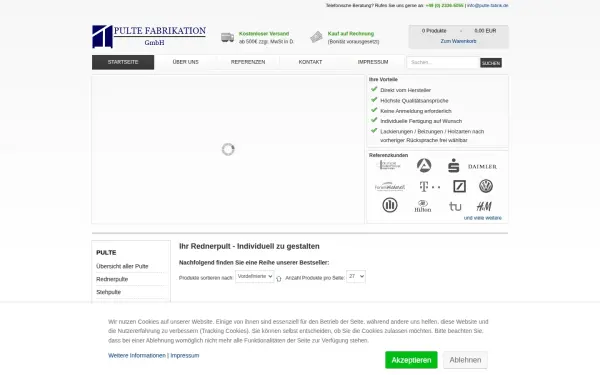The image size is (600, 375).
Task: Accept cookies with the Akzeptieren button
Action: [x=411, y=360]
